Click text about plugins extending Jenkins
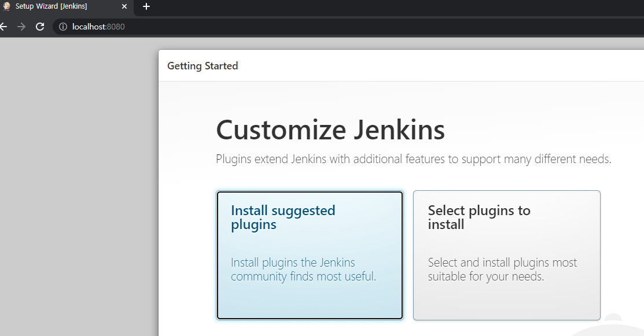Screen dimensions: 644x336 tap(414, 159)
